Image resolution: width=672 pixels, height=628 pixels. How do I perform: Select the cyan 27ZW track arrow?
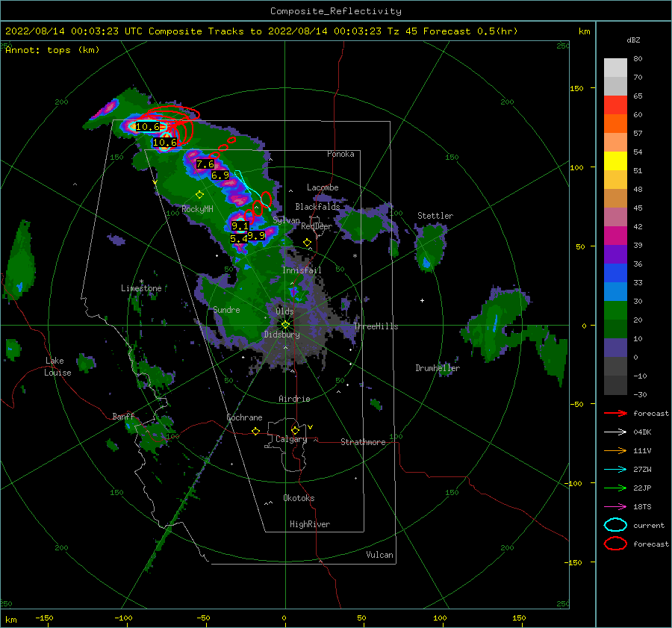click(615, 470)
